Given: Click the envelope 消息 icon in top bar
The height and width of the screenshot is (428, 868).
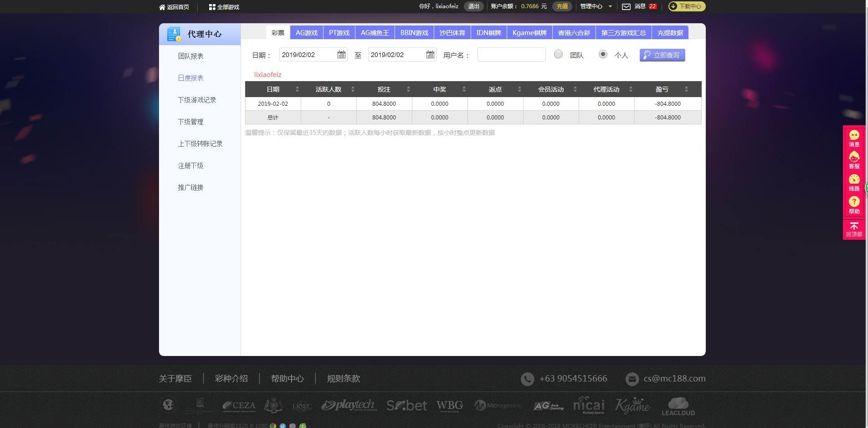Looking at the screenshot, I should tap(626, 6).
